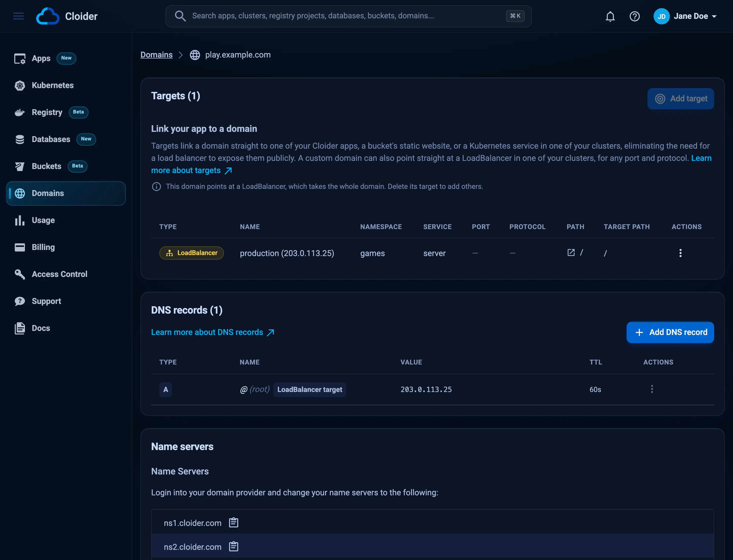Focus the global search field
The width and height of the screenshot is (733, 560).
point(348,16)
